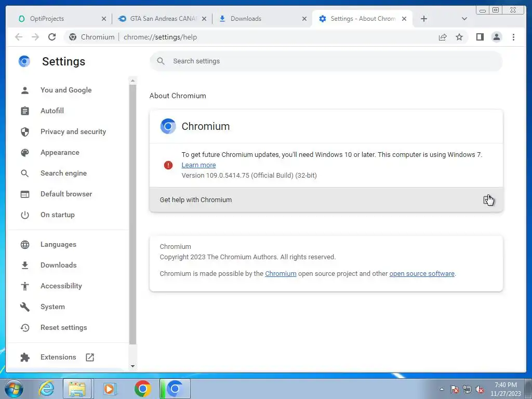This screenshot has width=532, height=399.
Task: Click the red update error icon
Action: click(168, 165)
